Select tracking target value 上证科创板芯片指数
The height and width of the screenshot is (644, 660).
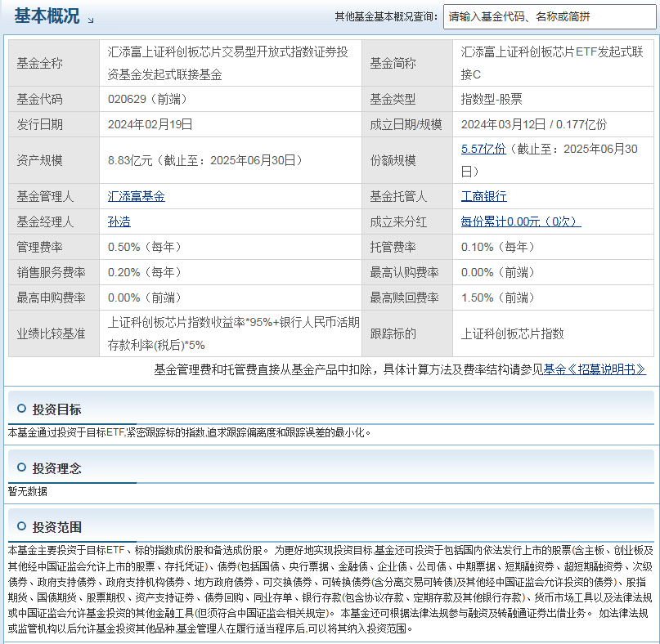coord(512,334)
